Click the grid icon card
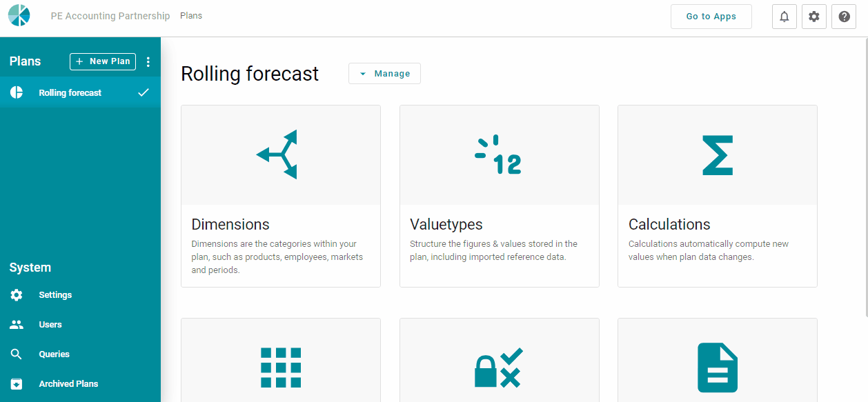Image resolution: width=868 pixels, height=402 pixels. click(281, 368)
